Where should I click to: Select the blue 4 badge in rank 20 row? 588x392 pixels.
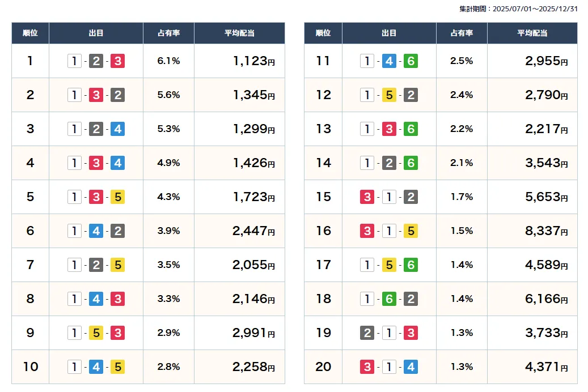tap(411, 367)
